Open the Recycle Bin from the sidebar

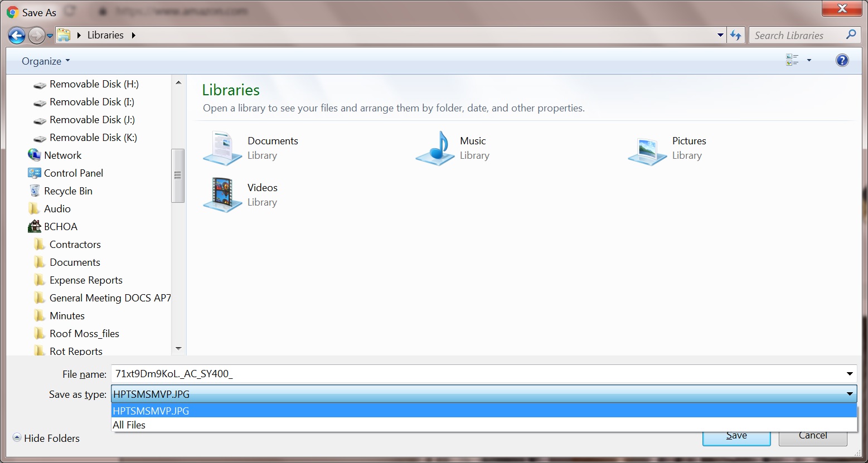click(68, 191)
